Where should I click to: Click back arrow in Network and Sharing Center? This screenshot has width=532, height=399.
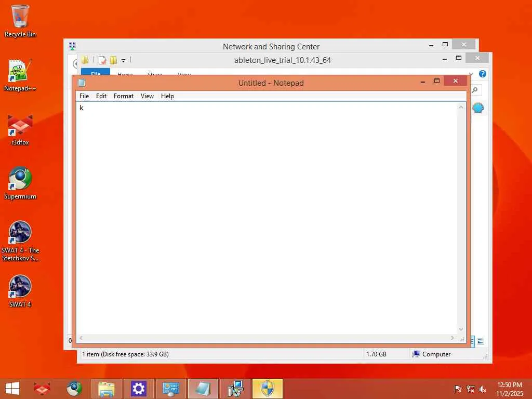[75, 64]
